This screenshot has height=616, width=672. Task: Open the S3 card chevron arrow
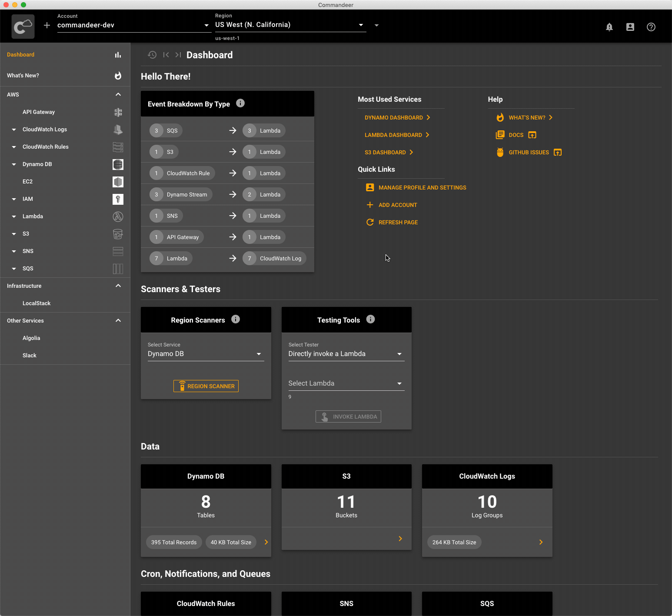coord(400,539)
